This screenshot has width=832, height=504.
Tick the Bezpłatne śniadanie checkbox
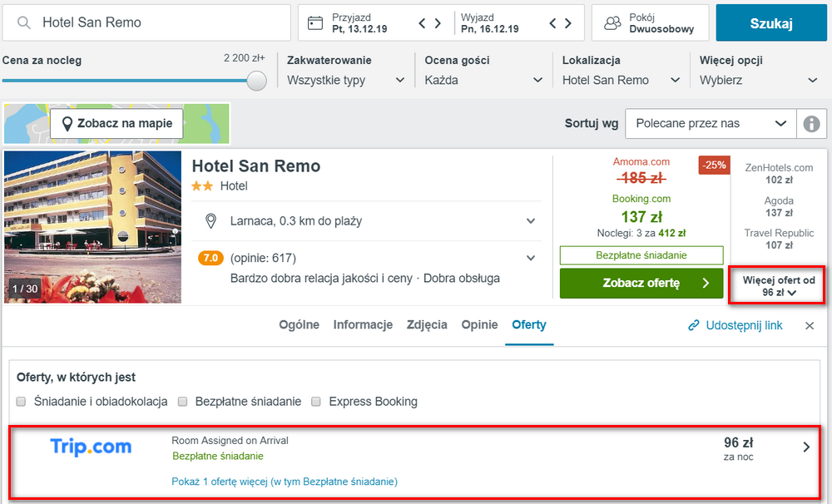[x=182, y=402]
